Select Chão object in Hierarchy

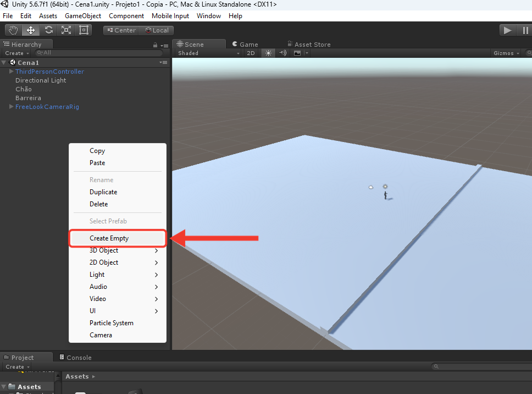(x=24, y=89)
